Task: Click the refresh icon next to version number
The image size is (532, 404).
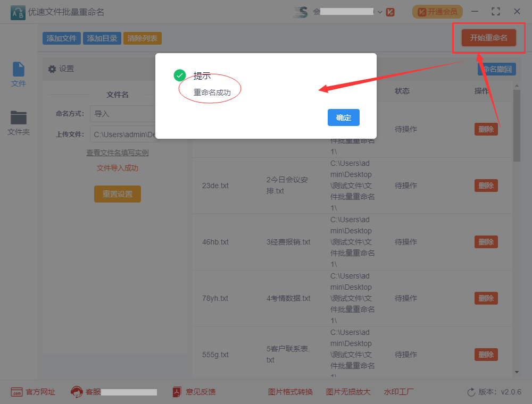Action: [471, 392]
